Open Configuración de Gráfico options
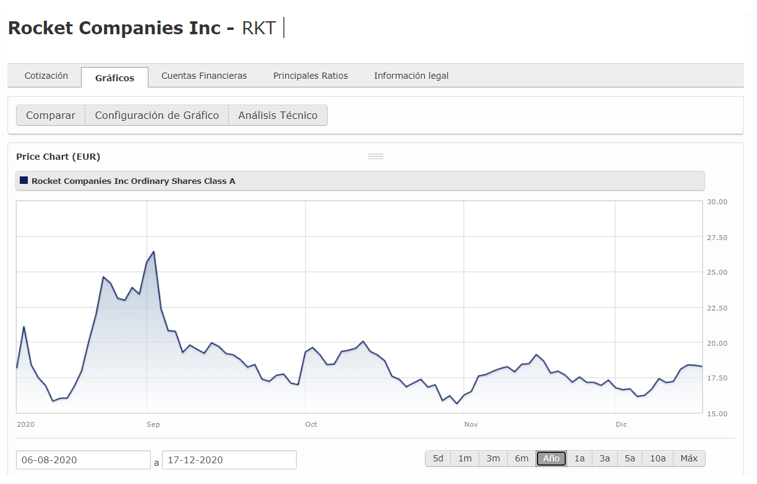Viewport: 757px width, 484px height. click(157, 116)
